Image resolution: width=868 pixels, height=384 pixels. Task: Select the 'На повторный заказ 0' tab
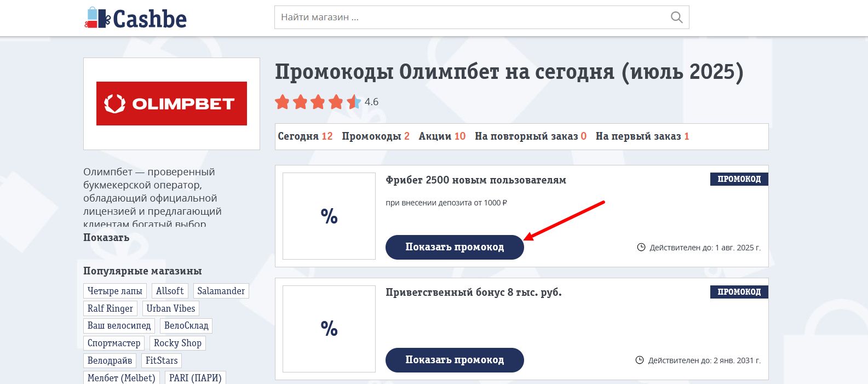pyautogui.click(x=531, y=136)
